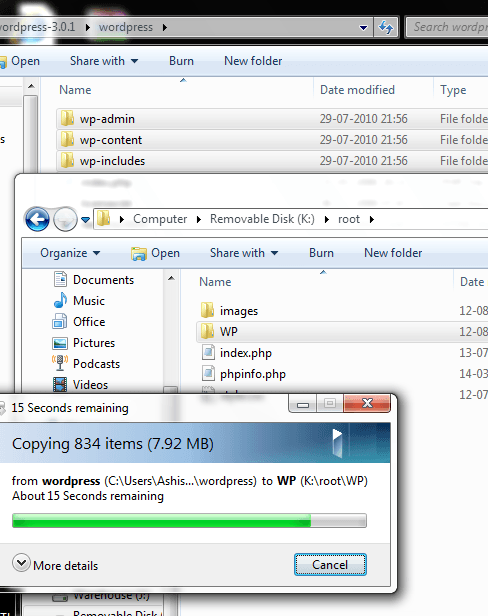The image size is (488, 616).
Task: Click scroll up arrow in wordpress window sidebar
Action: [31, 86]
